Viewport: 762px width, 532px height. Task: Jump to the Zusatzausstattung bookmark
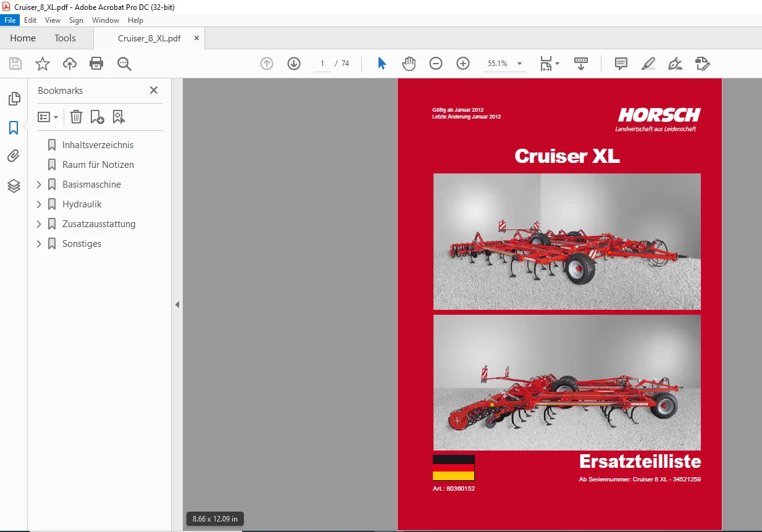point(99,224)
